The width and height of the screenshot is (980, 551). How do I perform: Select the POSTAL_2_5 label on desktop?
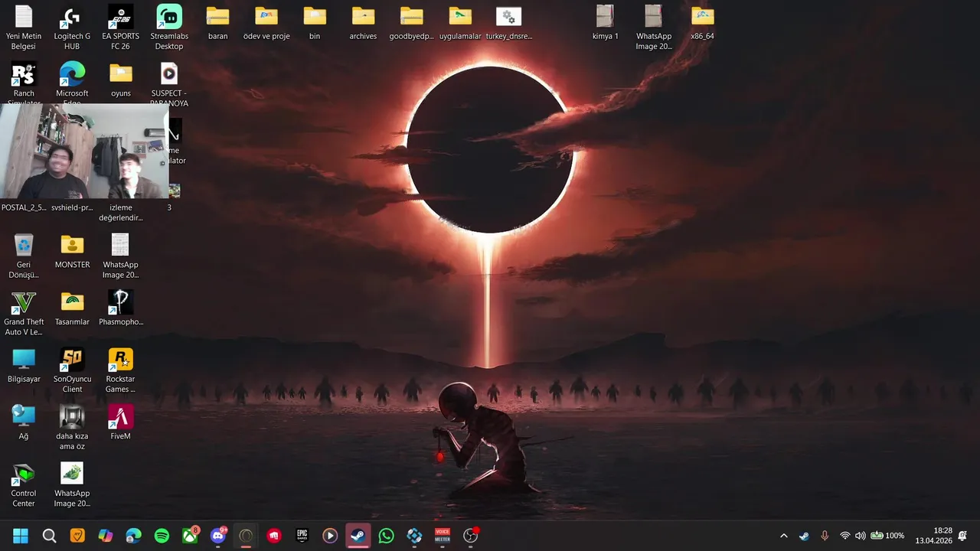pos(24,207)
